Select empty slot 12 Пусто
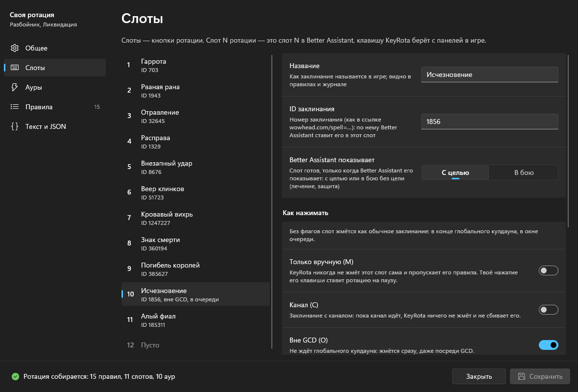Screen dimensions: 578x392 (196, 345)
